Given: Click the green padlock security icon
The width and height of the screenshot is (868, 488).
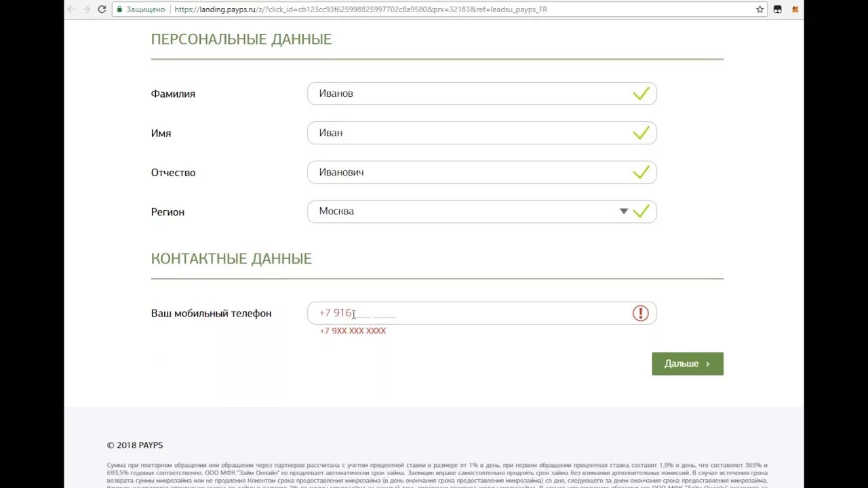Looking at the screenshot, I should 119,9.
